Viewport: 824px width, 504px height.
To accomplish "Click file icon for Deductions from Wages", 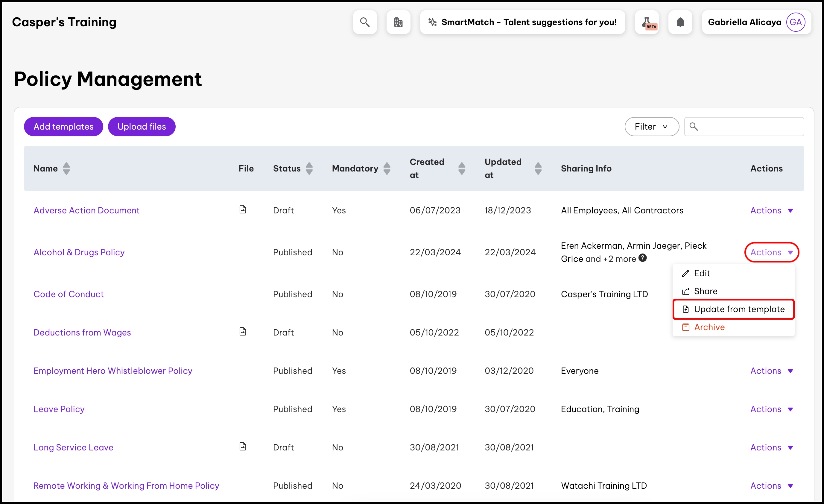I will (x=243, y=331).
